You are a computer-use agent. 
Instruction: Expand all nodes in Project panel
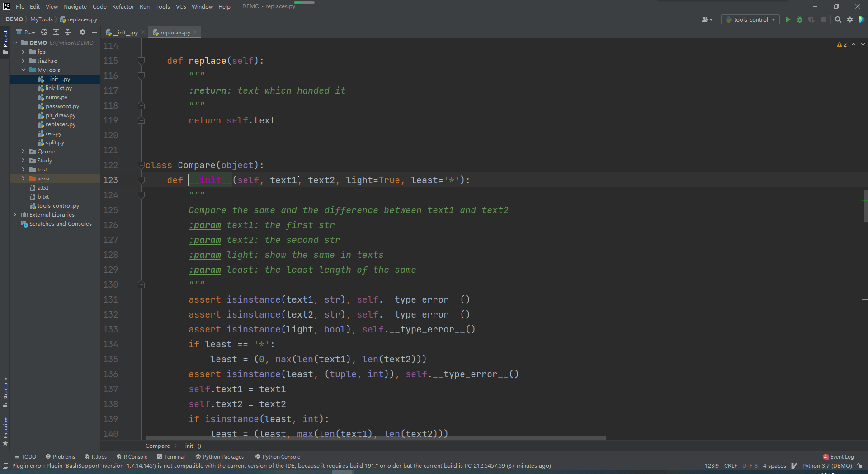coord(56,32)
